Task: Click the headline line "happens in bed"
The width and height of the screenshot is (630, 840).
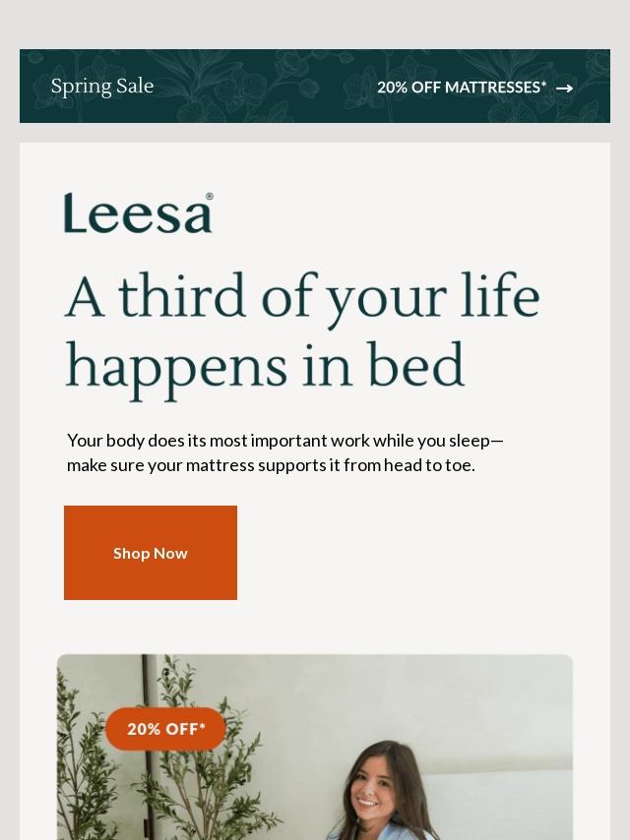Action: tap(265, 366)
